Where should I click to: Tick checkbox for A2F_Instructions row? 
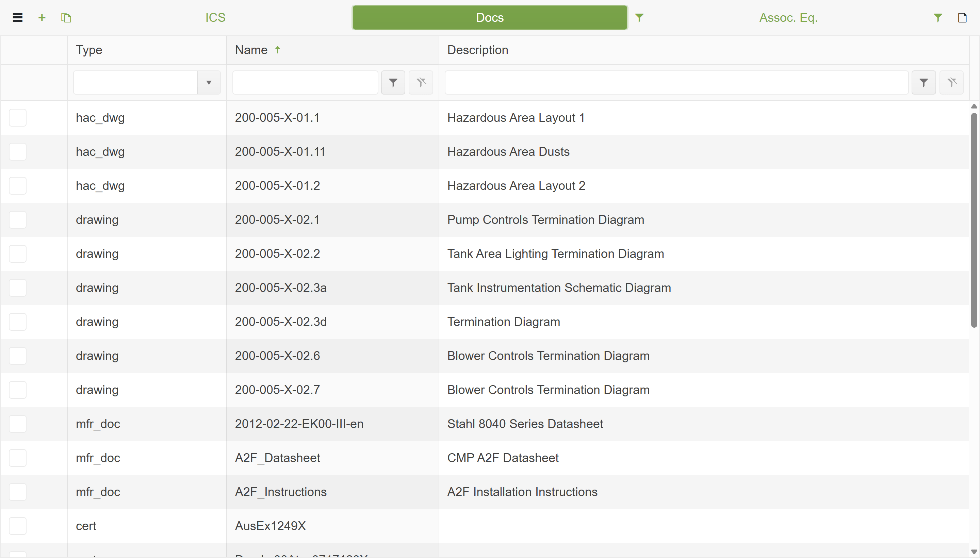[18, 492]
